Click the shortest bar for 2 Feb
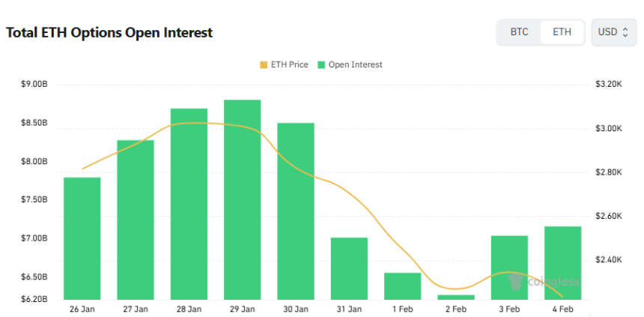Viewport: 644px width, 317px height. click(x=456, y=297)
